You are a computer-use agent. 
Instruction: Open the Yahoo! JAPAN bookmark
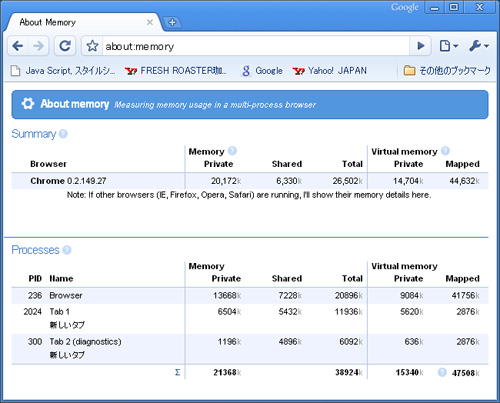click(x=330, y=71)
